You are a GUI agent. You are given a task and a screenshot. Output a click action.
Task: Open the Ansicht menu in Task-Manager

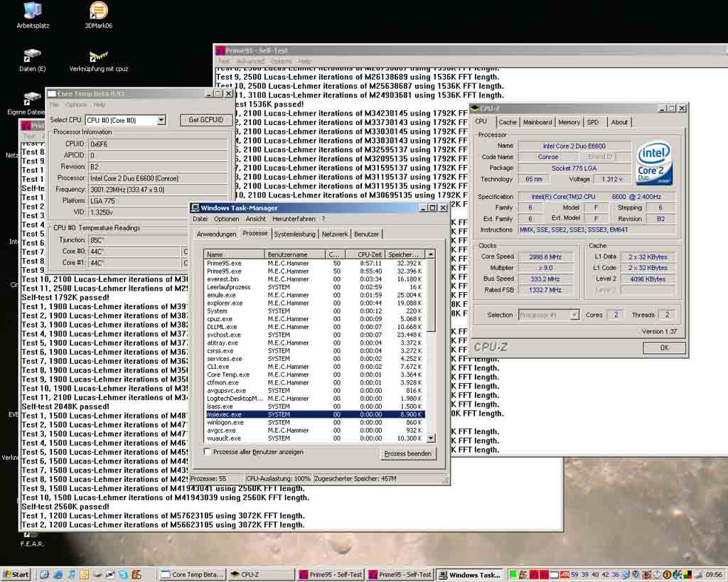click(256, 219)
